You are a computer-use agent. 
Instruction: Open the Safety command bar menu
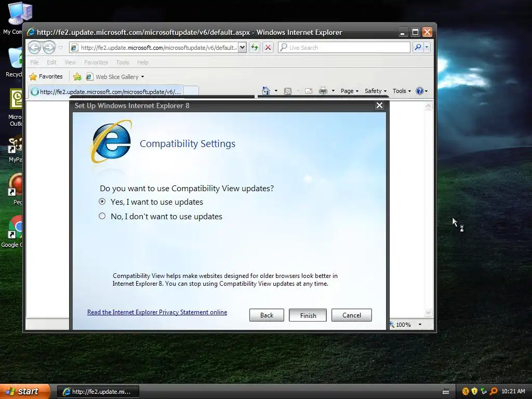click(375, 91)
